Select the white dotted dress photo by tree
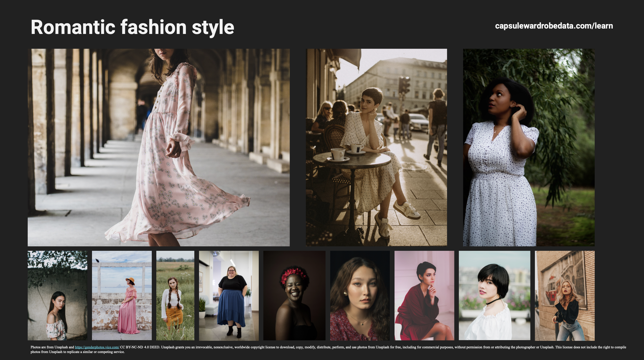 tap(528, 147)
